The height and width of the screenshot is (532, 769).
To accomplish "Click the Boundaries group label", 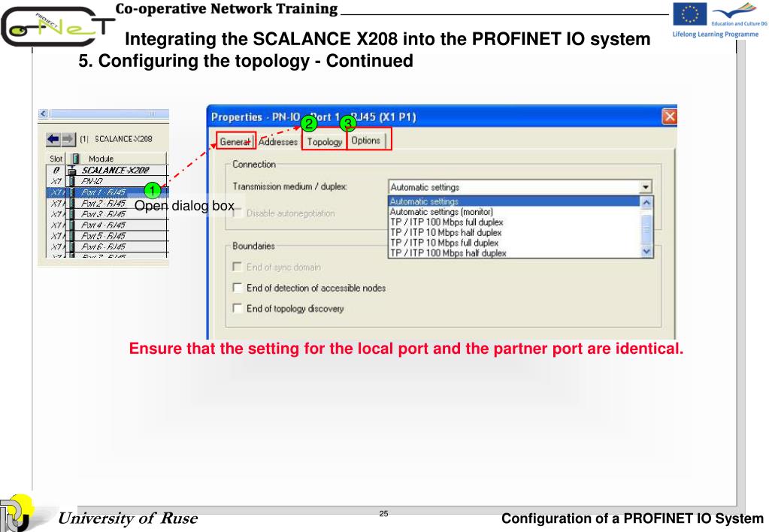I will click(253, 246).
